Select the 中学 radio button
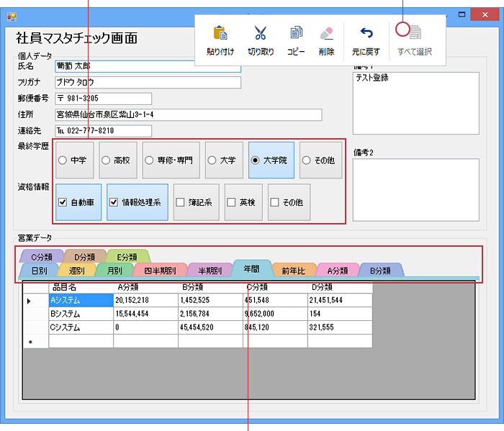Viewport: 504px width, 431px height. coord(63,160)
